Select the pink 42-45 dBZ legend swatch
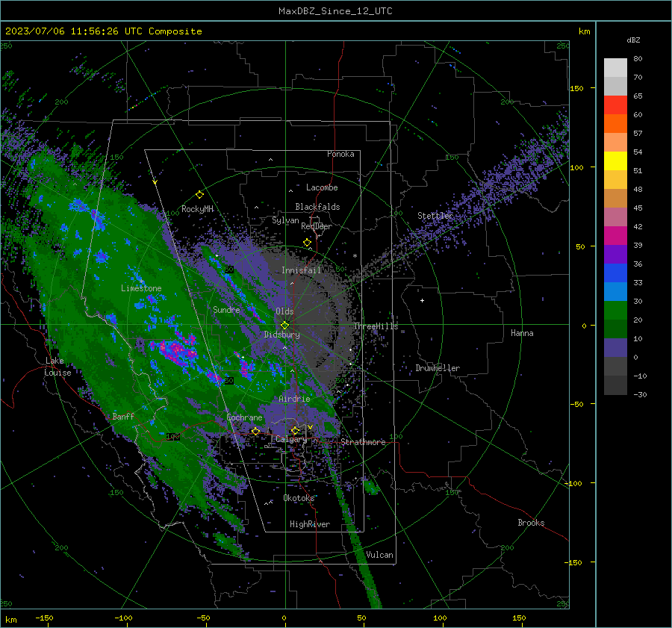Image resolution: width=672 pixels, height=628 pixels. tap(615, 217)
